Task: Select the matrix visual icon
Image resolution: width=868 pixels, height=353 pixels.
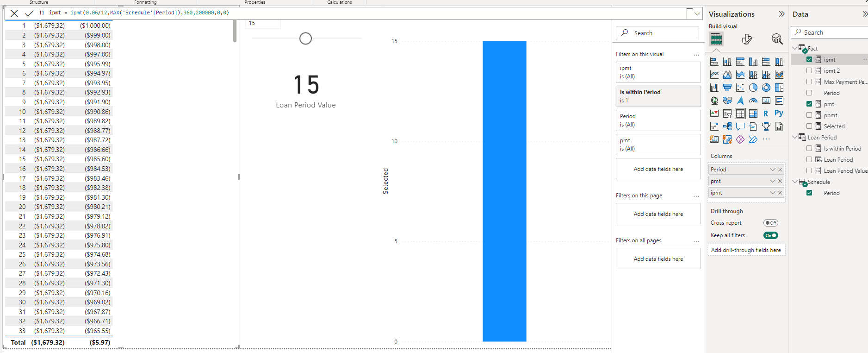Action: coord(753,113)
